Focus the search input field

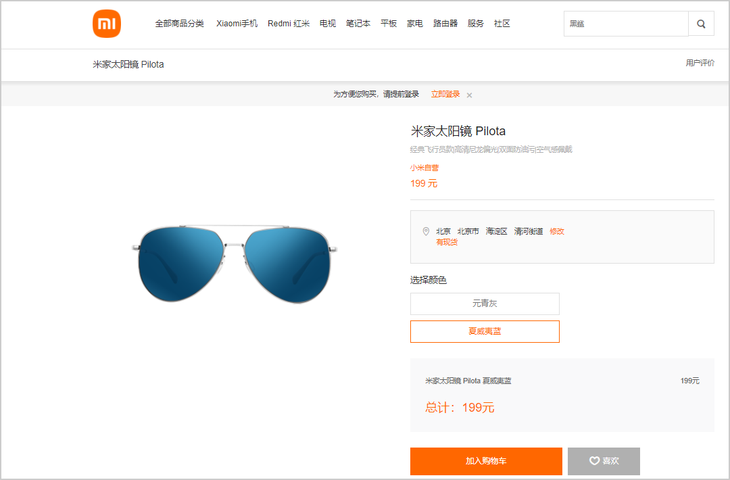tap(626, 24)
